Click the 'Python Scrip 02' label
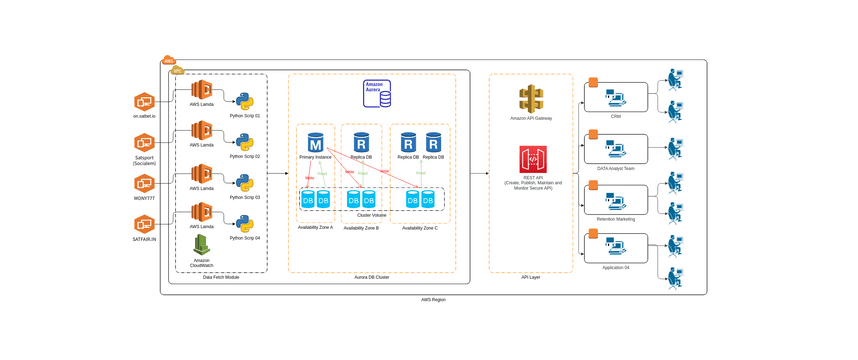858x360 pixels. (245, 156)
